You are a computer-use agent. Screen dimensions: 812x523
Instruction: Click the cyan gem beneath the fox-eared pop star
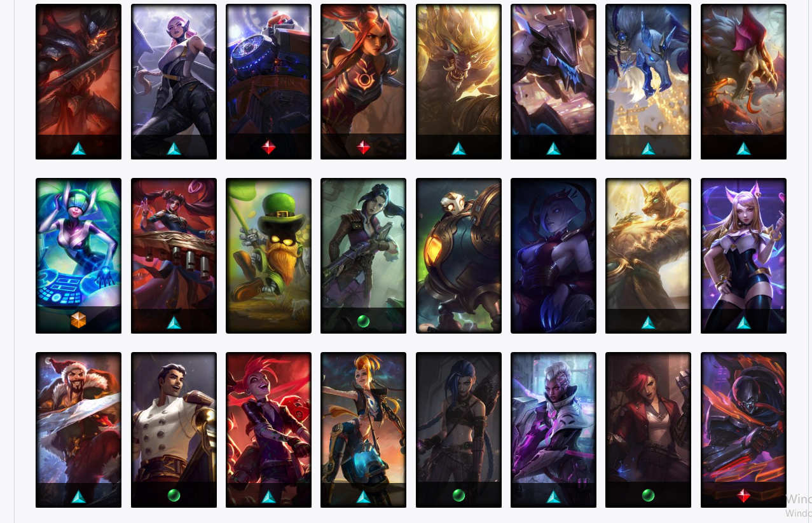tap(743, 322)
